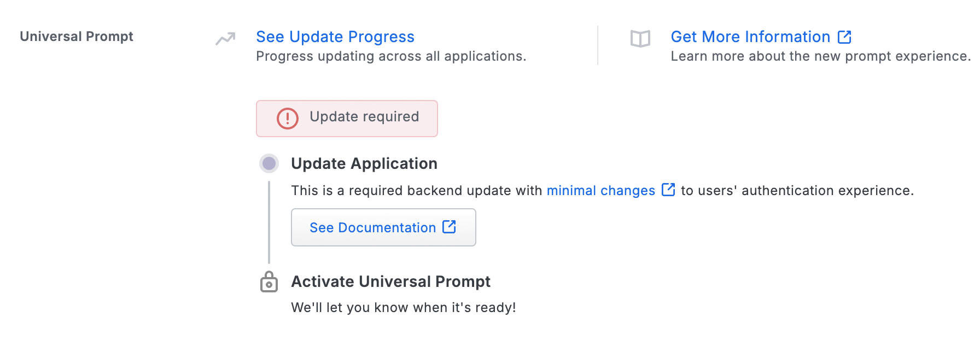
Task: Click the Update required status badge
Action: (x=347, y=118)
